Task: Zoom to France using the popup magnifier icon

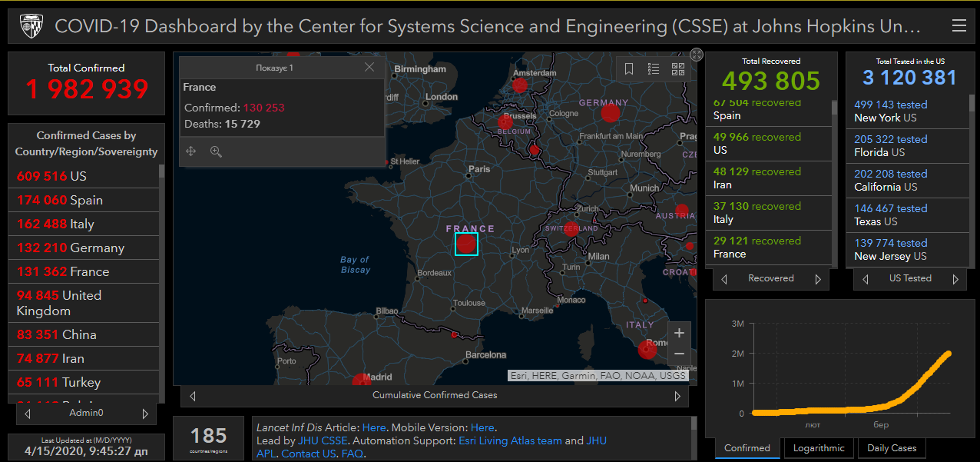Action: [216, 151]
